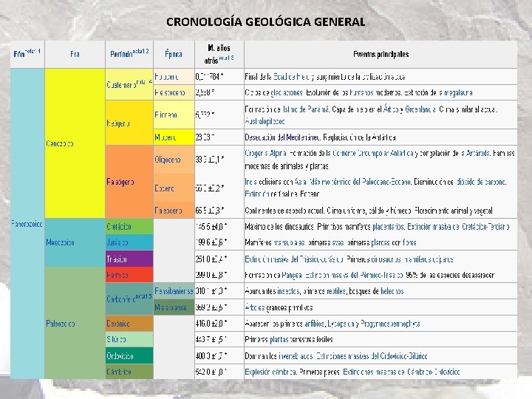Open the Paleoceno epoch cell
This screenshot has width=532, height=399.
pos(174,211)
